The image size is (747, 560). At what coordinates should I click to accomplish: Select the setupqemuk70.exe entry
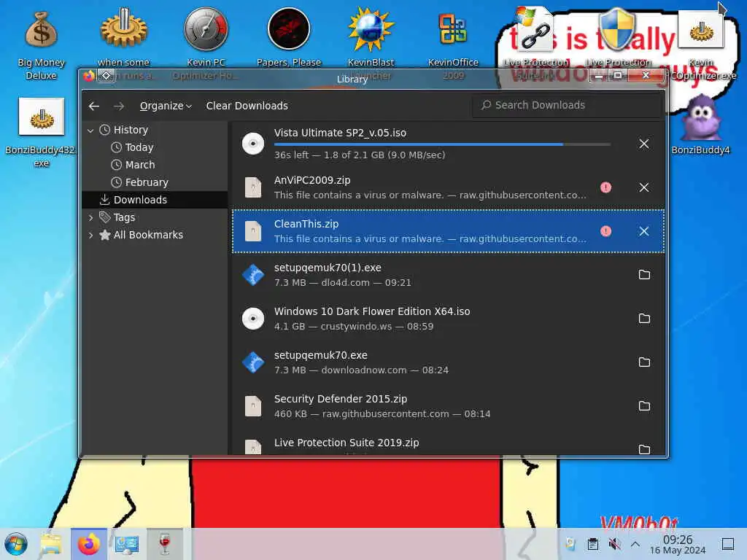click(448, 362)
